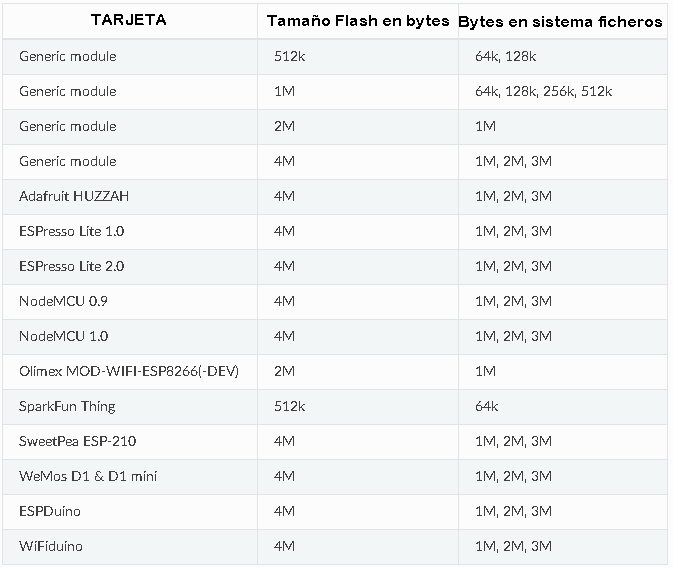The height and width of the screenshot is (568, 673).
Task: Select the 1M flash size cell
Action: [x=285, y=91]
